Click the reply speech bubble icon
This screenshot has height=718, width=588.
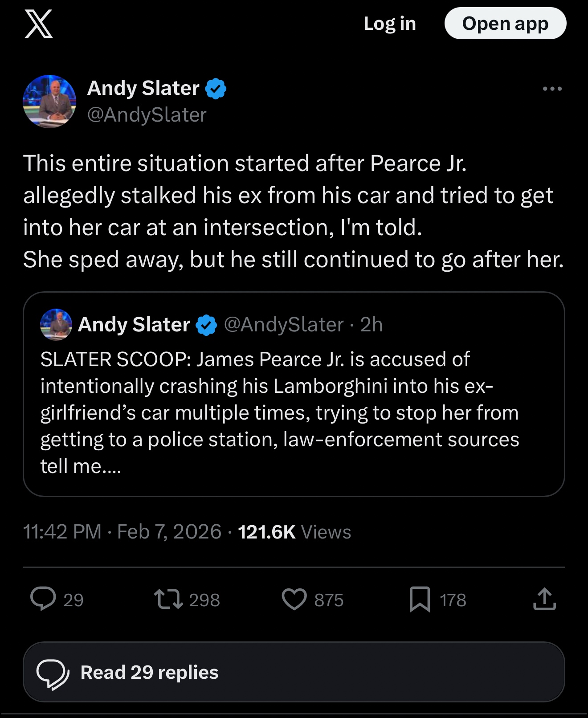pyautogui.click(x=43, y=599)
